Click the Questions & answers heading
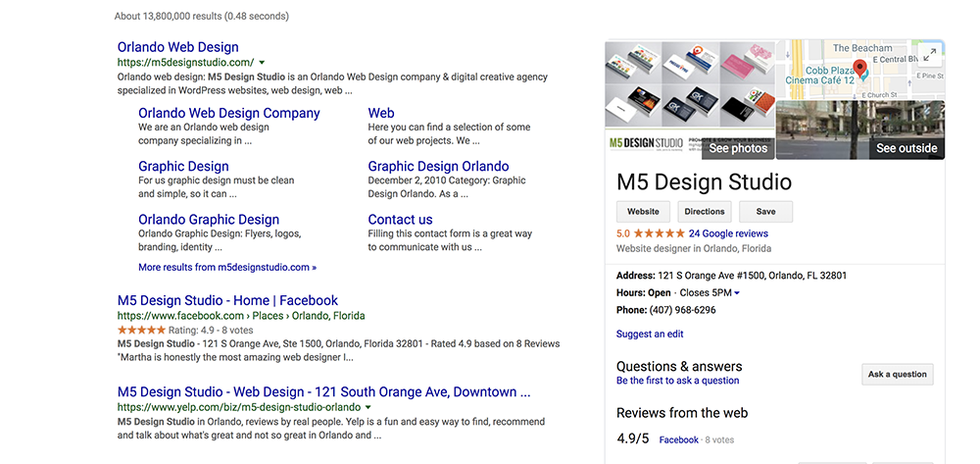Image resolution: width=980 pixels, height=464 pixels. 679,367
